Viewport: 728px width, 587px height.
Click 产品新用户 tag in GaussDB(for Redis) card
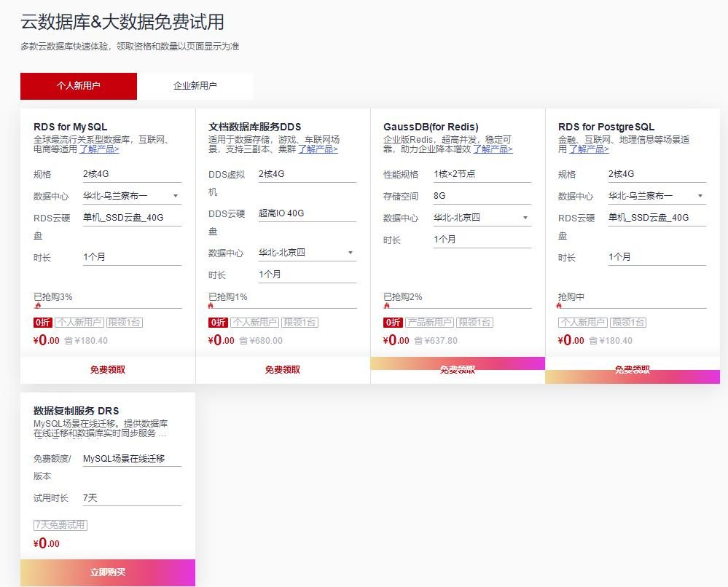(x=429, y=323)
